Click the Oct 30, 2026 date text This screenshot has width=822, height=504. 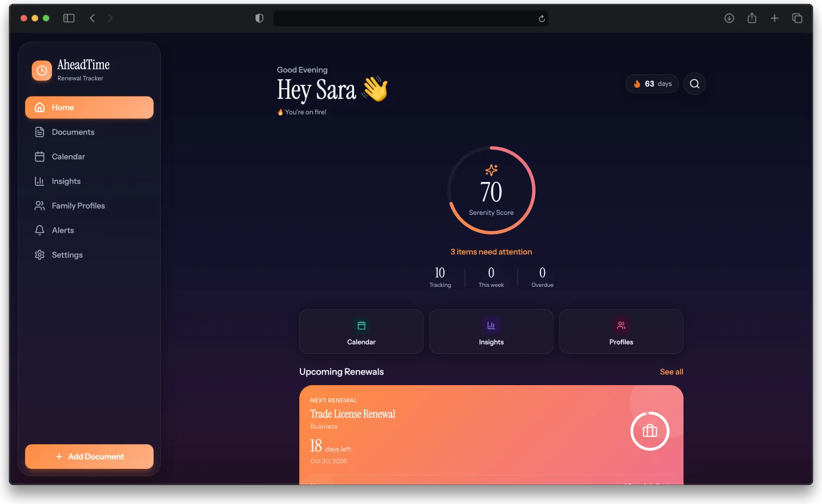328,461
